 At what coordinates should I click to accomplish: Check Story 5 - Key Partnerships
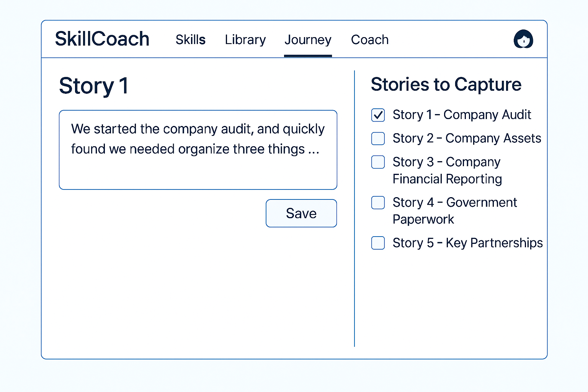[378, 243]
